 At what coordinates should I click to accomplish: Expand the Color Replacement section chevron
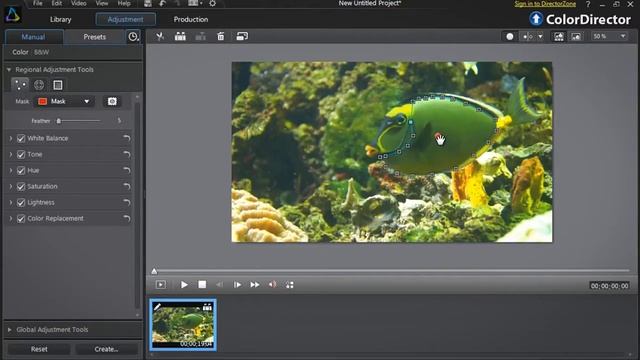coord(11,219)
